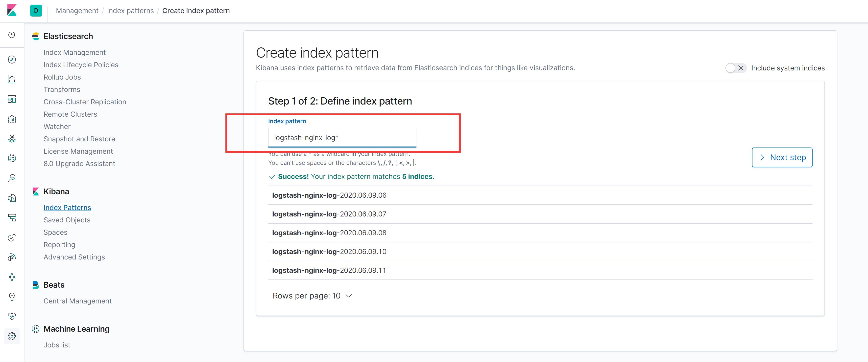
Task: Click index row logstash-nginx-log-2020.06.09.08
Action: 540,233
